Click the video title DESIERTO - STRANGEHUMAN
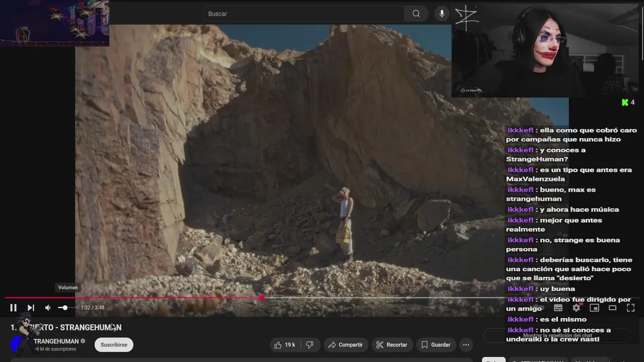 (x=66, y=327)
